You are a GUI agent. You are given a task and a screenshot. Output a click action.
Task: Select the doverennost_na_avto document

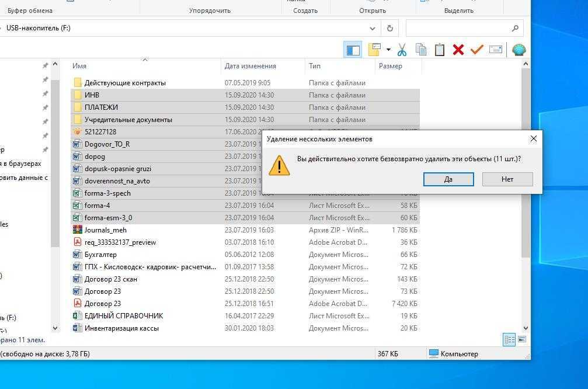pyautogui.click(x=117, y=181)
